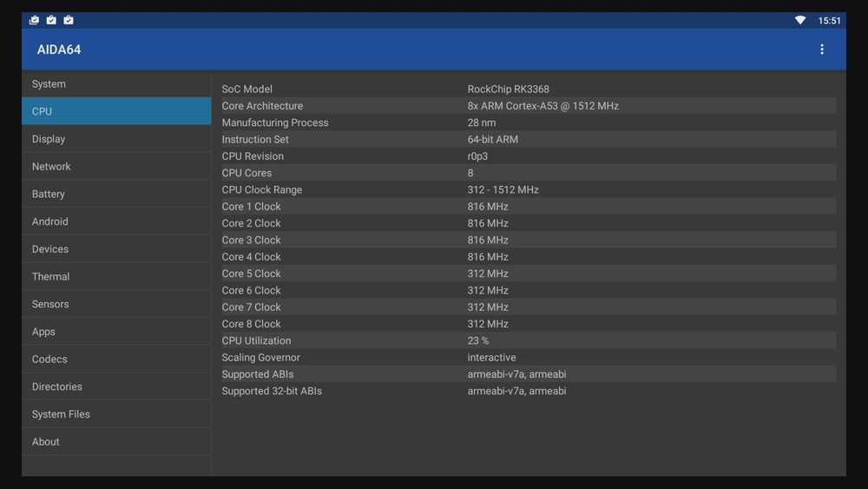Open the Apps section
This screenshot has width=868, height=489.
(x=115, y=332)
